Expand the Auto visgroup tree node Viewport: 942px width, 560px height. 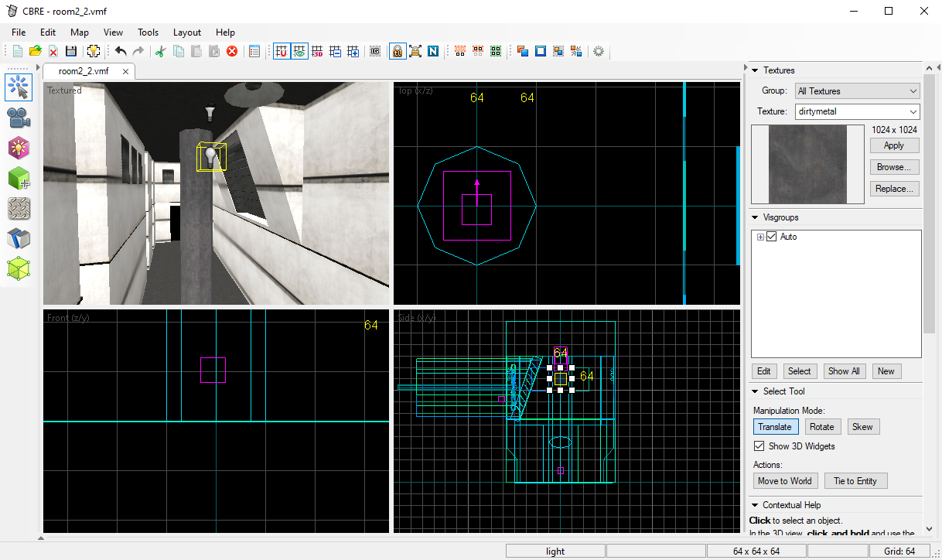click(760, 237)
